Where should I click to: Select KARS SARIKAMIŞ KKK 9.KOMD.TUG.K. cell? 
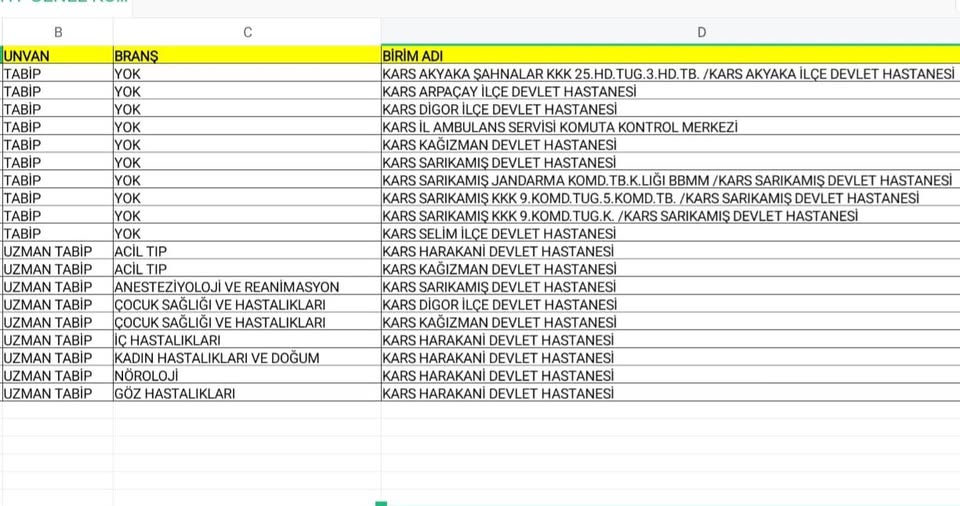(x=670, y=216)
